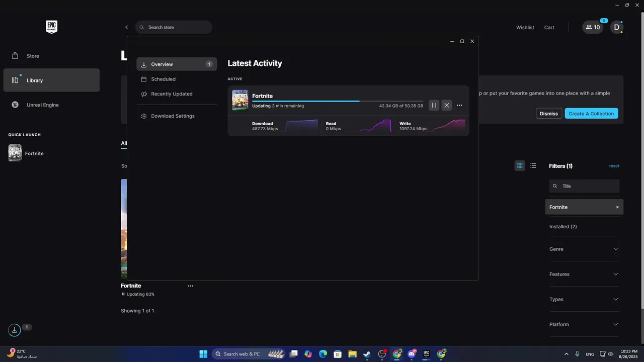Click the microphone tray icon

578,354
